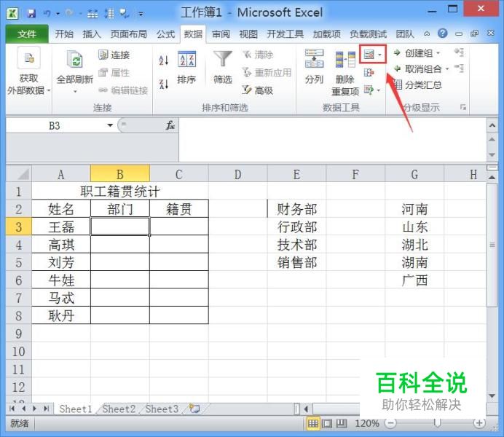Expand the Outline group dialog launcher
The image size is (504, 437).
point(463,107)
